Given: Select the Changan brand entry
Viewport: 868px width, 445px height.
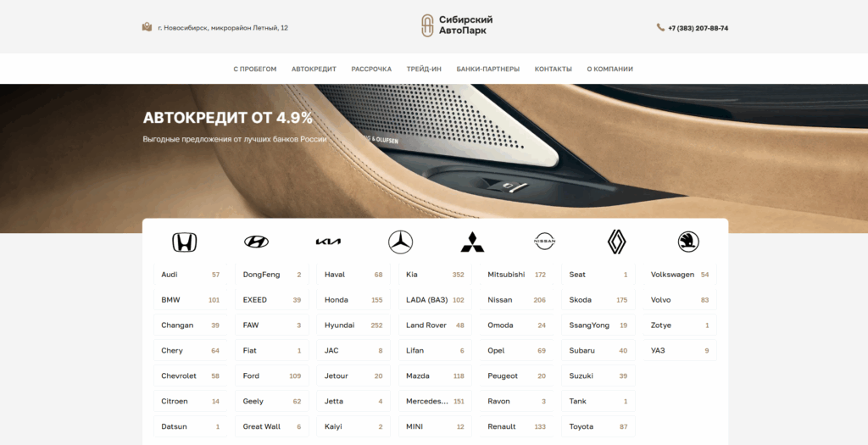Looking at the screenshot, I should [x=191, y=325].
